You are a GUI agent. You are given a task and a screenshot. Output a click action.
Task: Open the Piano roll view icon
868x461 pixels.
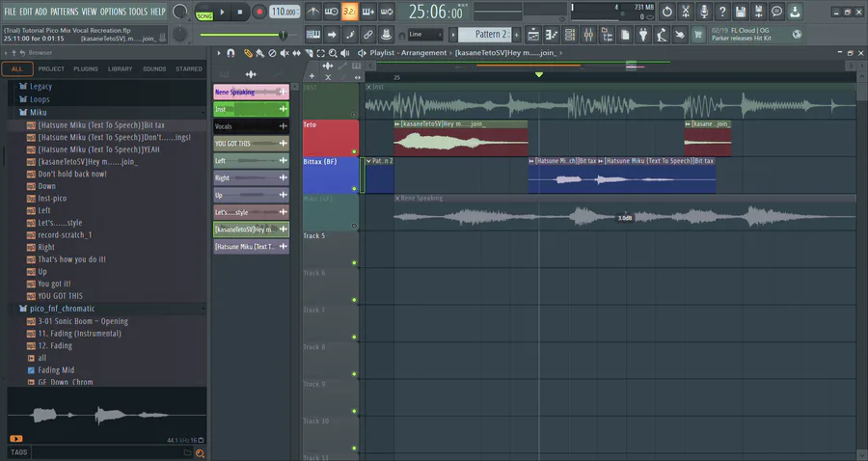(552, 35)
